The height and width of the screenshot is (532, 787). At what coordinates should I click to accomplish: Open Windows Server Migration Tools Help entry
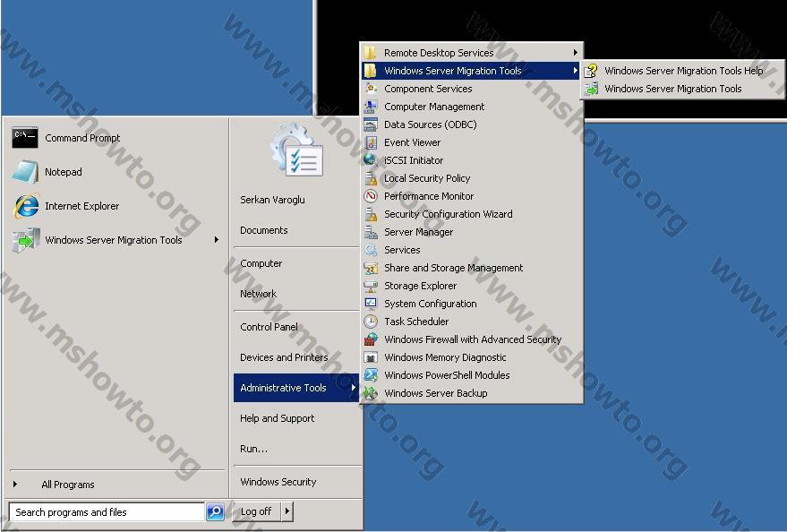point(682,71)
